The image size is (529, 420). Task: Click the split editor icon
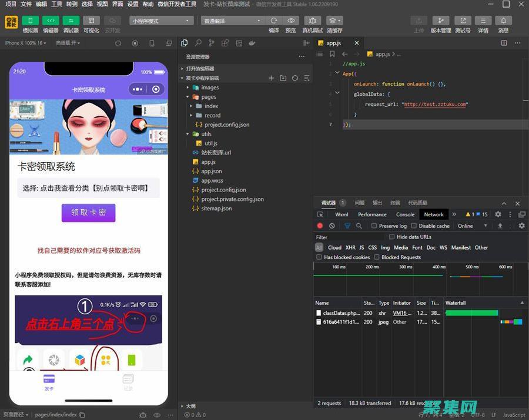pos(504,43)
